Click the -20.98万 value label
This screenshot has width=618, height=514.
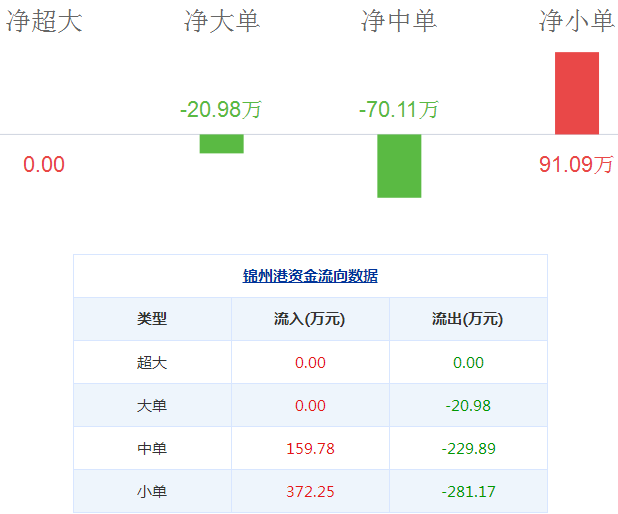click(221, 110)
